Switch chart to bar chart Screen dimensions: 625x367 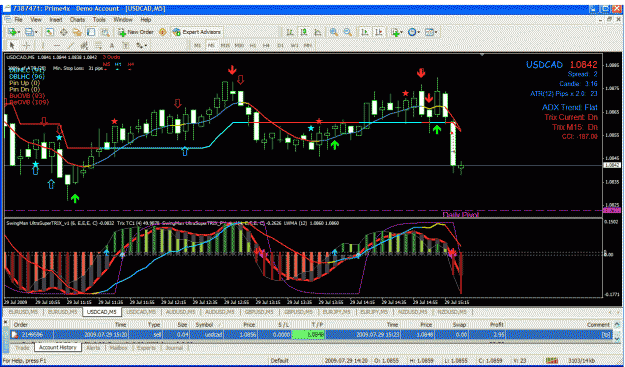pyautogui.click(x=290, y=32)
